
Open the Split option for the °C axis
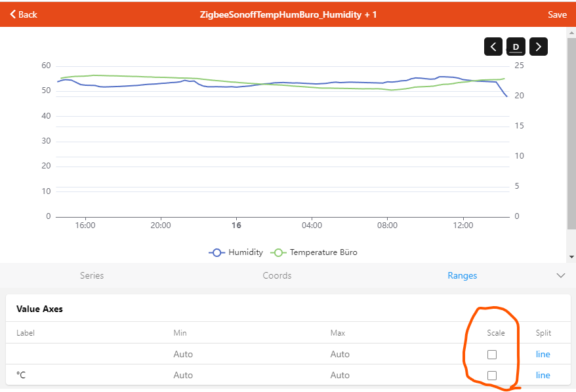543,376
